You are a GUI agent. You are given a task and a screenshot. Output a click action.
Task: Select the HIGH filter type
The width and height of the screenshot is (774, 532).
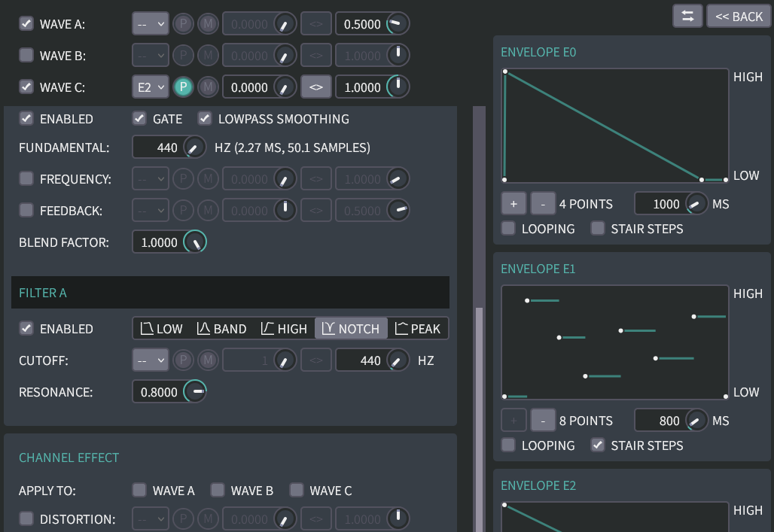pos(284,329)
